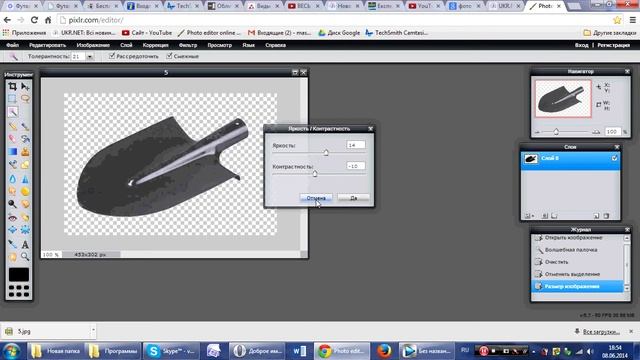Viewport: 640px width, 360px height.
Task: Select the pink Eraser tool
Action: coord(13,139)
